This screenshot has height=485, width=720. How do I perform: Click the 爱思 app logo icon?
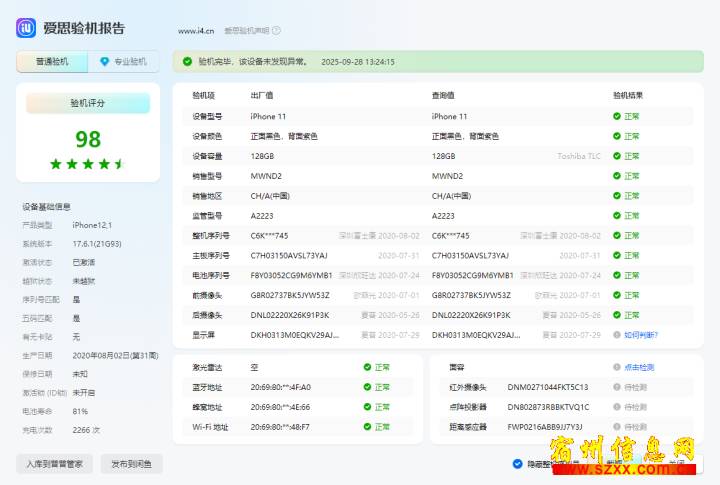pyautogui.click(x=26, y=28)
